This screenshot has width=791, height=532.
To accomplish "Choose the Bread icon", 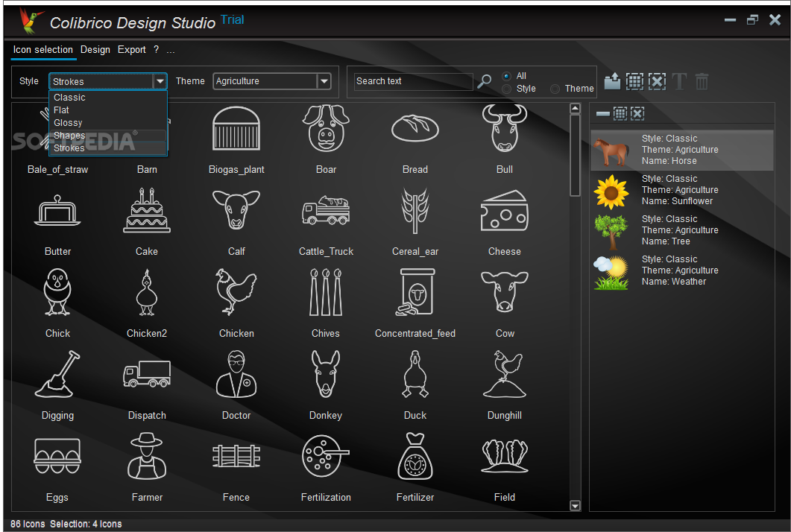I will [415, 129].
